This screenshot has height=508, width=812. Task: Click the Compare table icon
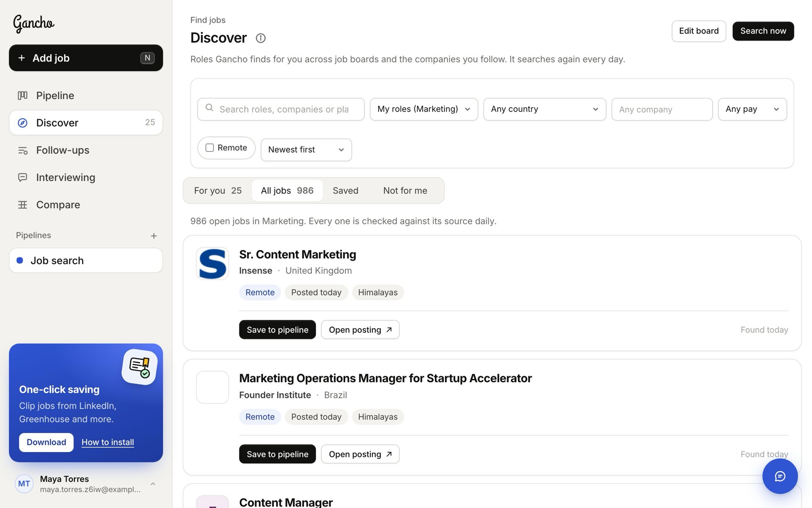(23, 205)
